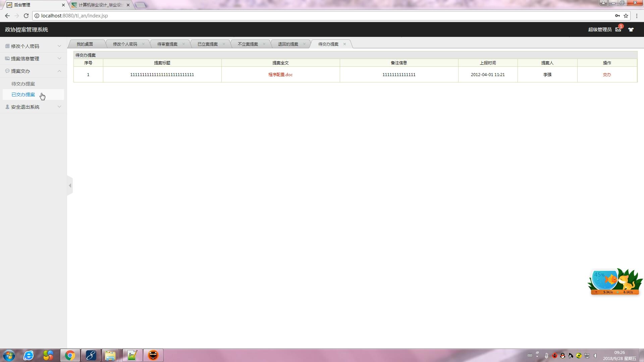Image resolution: width=644 pixels, height=362 pixels.
Task: Open Chrome from the taskbar
Action: coord(70,355)
